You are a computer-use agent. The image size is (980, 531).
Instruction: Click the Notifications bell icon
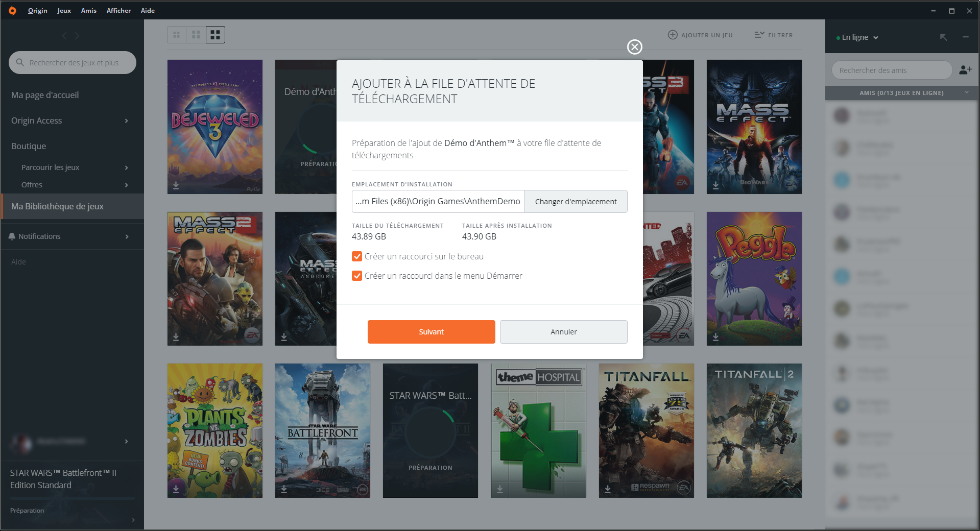[12, 236]
